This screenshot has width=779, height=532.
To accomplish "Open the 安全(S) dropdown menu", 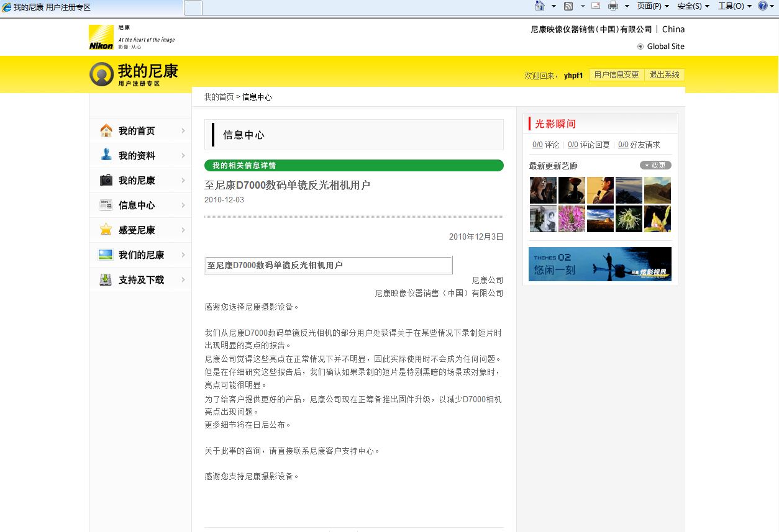I will point(693,6).
